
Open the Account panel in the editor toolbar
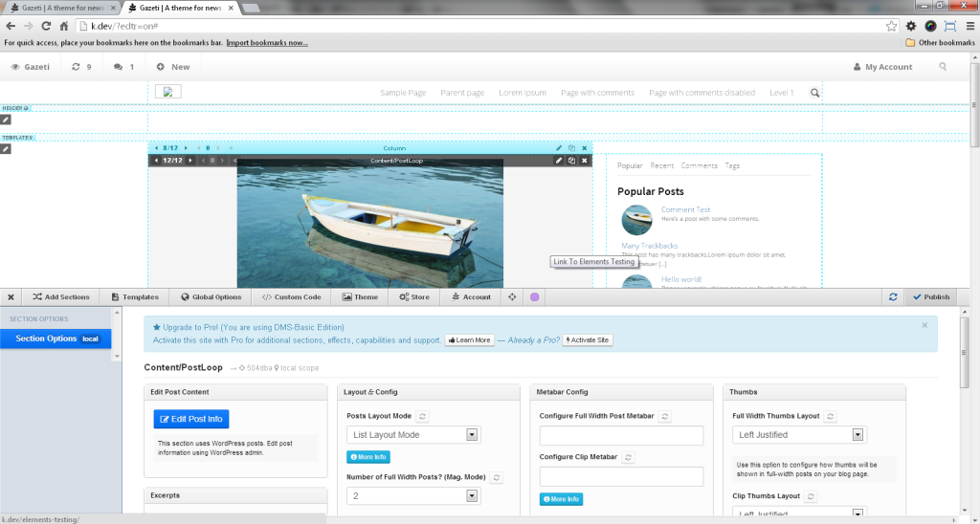click(471, 297)
